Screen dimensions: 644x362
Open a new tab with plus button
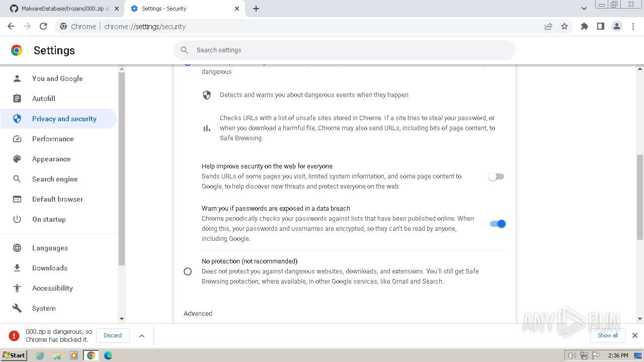point(256,9)
